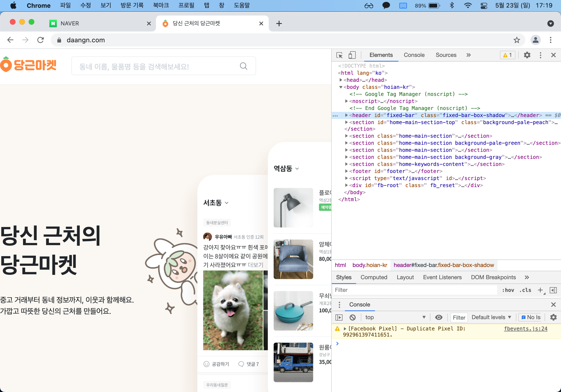The height and width of the screenshot is (392, 561).
Task: Expand the head element node
Action: (341, 80)
